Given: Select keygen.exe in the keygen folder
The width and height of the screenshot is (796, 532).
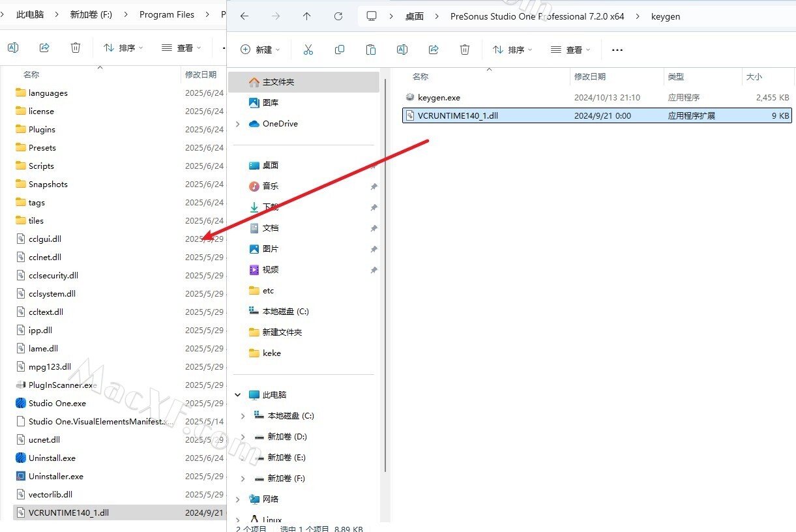Looking at the screenshot, I should click(597, 98).
